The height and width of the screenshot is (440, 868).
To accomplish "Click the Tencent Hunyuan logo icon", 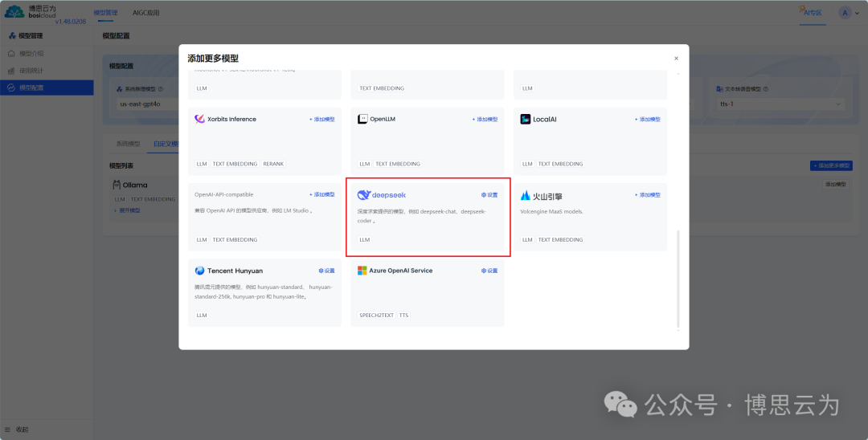I will (200, 271).
